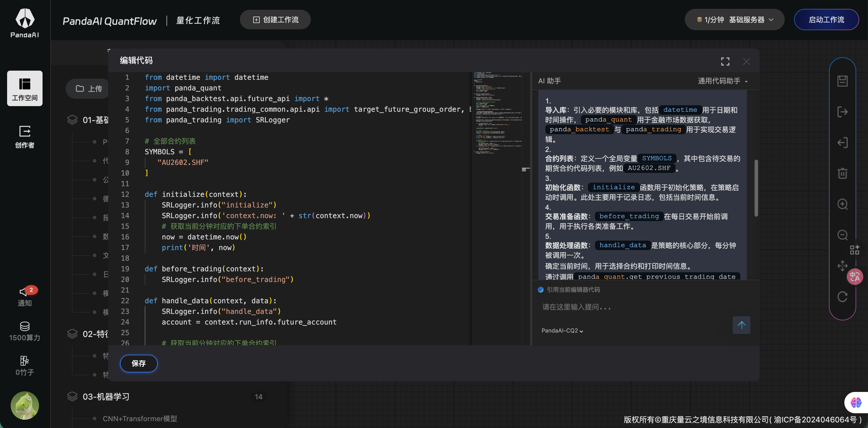Click 'account = context.run_info.future_account' line
This screenshot has height=428, width=868.
[x=249, y=322]
